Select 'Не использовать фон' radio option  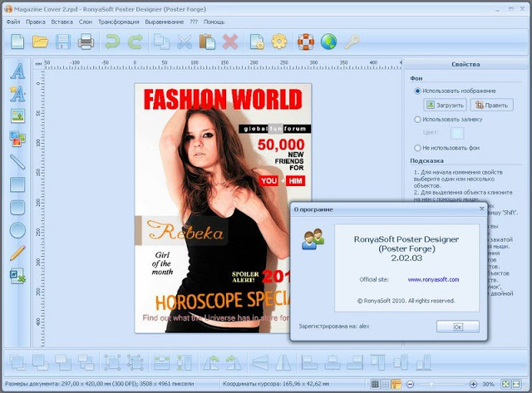pos(417,148)
